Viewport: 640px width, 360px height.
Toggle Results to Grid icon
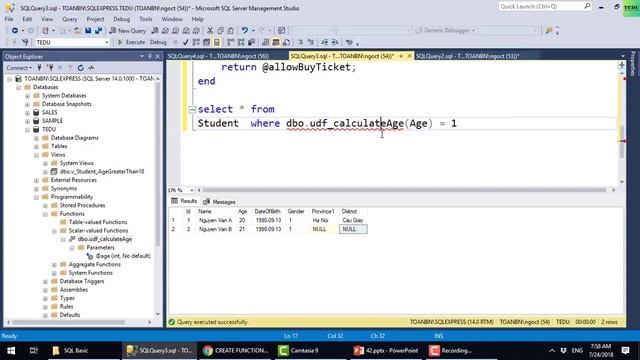coord(276,42)
